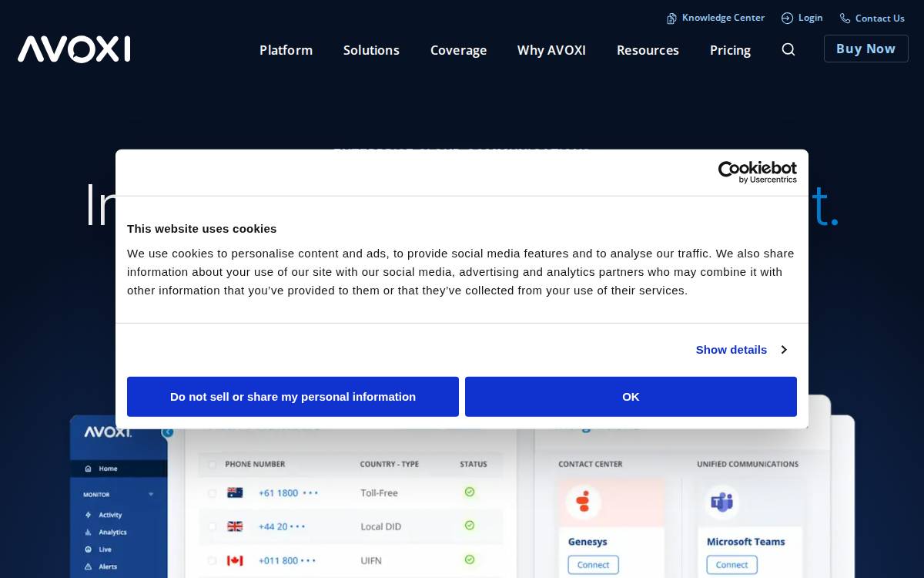The width and height of the screenshot is (924, 578).
Task: Open the Solutions menu
Action: (x=371, y=50)
